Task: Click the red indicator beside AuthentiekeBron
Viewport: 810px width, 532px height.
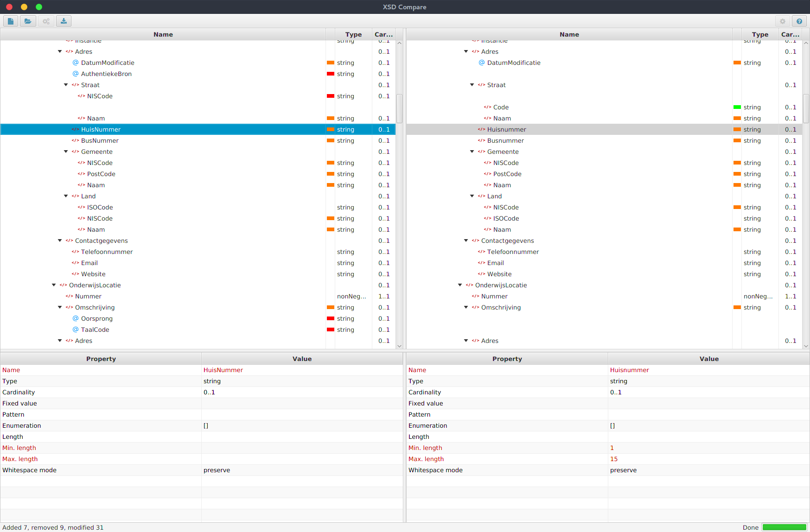Action: pyautogui.click(x=330, y=74)
